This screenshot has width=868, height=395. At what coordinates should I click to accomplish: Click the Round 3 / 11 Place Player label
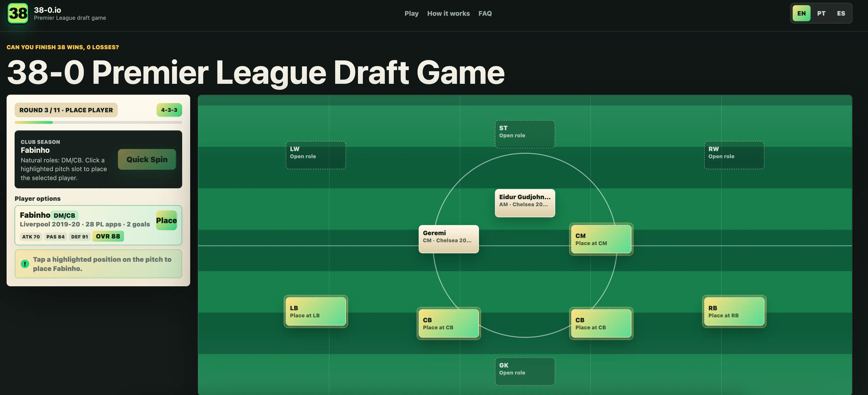66,110
